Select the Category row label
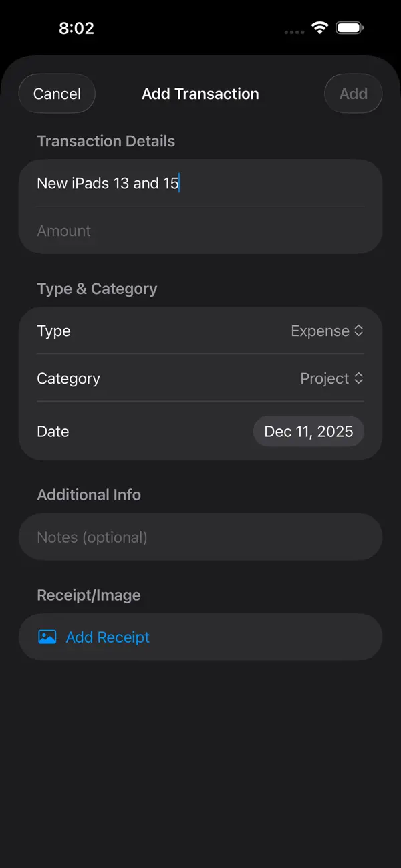Image resolution: width=401 pixels, height=868 pixels. click(x=68, y=378)
